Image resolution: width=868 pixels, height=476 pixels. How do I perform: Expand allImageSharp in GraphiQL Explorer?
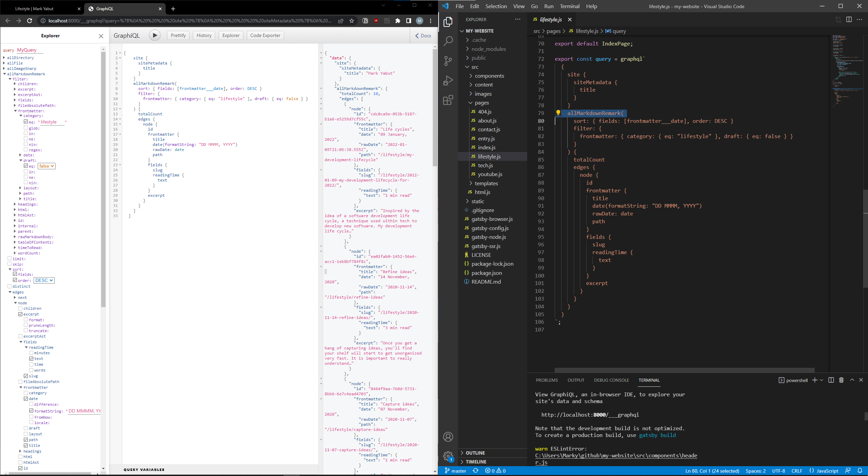tap(4, 69)
